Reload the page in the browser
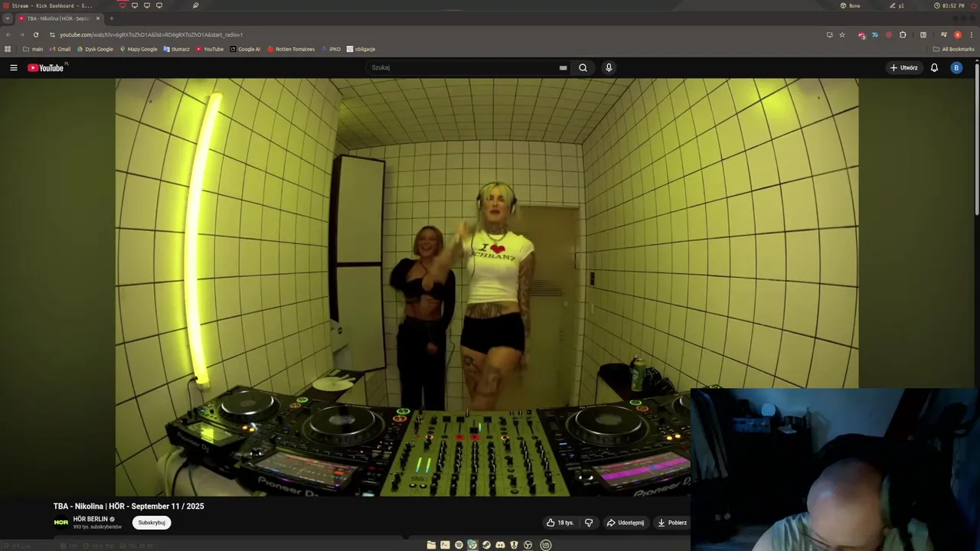The height and width of the screenshot is (551, 980). (35, 34)
